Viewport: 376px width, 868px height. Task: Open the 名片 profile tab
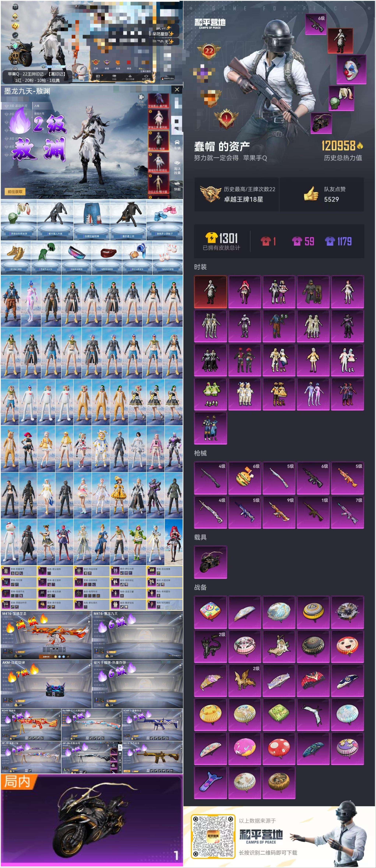[98, 77]
